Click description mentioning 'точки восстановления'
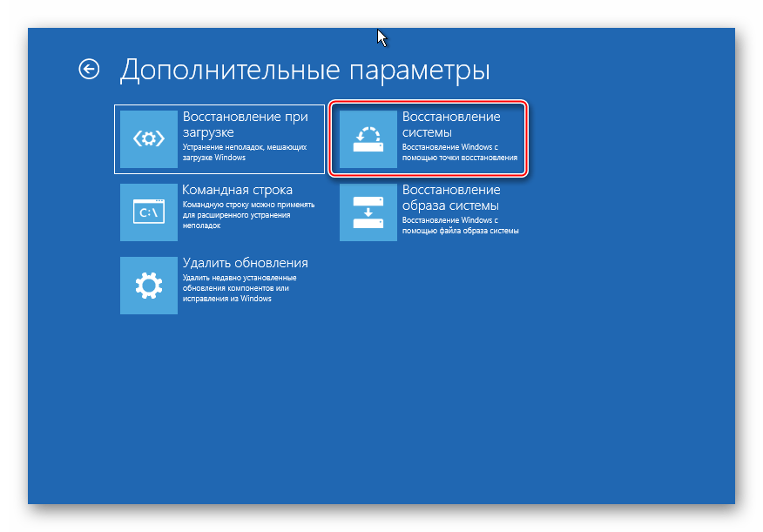Image resolution: width=763 pixels, height=532 pixels. pos(460,153)
